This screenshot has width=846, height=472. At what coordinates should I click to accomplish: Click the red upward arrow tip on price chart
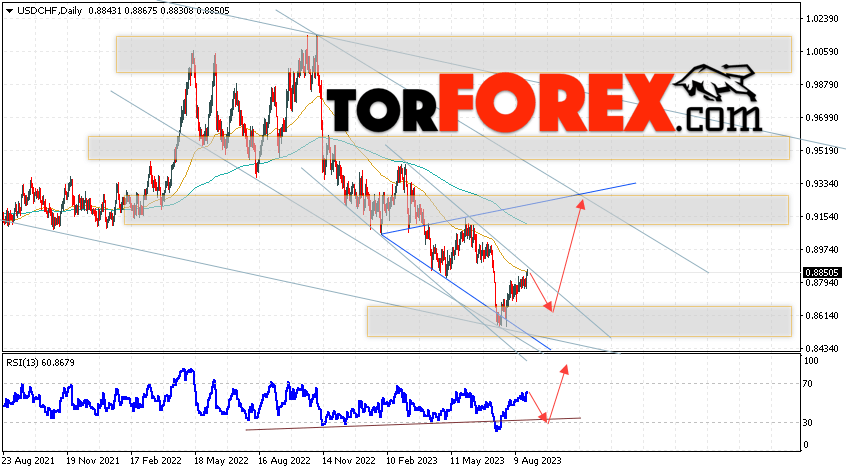tap(582, 203)
